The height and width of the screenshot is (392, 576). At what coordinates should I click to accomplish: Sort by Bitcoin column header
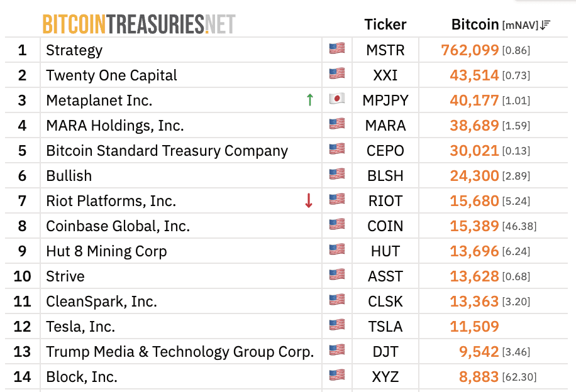[475, 24]
